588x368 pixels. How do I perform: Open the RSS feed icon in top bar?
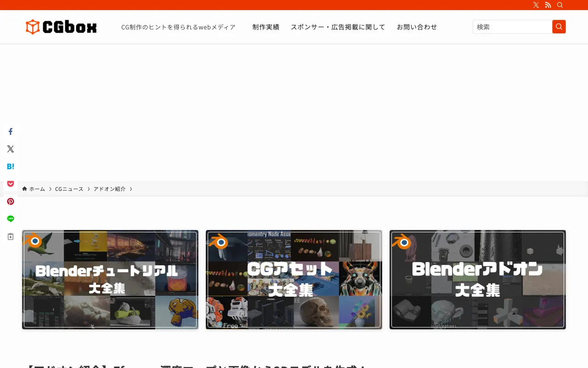tap(548, 5)
